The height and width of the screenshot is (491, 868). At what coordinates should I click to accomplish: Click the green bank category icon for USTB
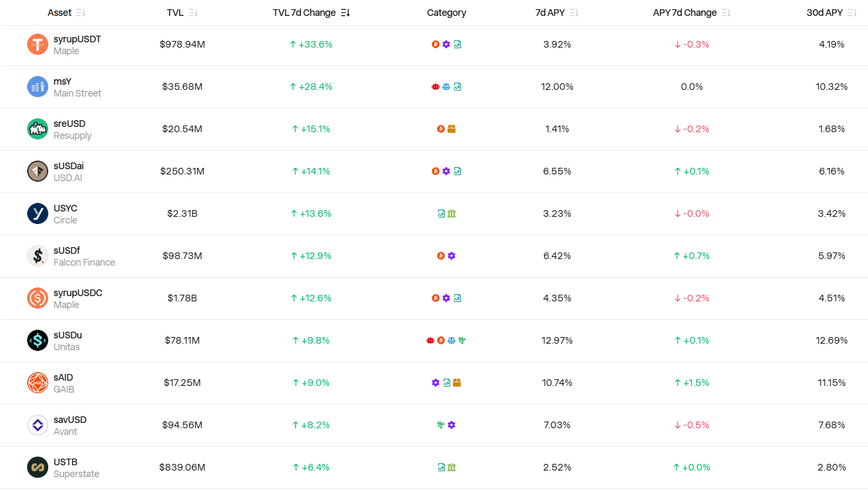pos(452,467)
